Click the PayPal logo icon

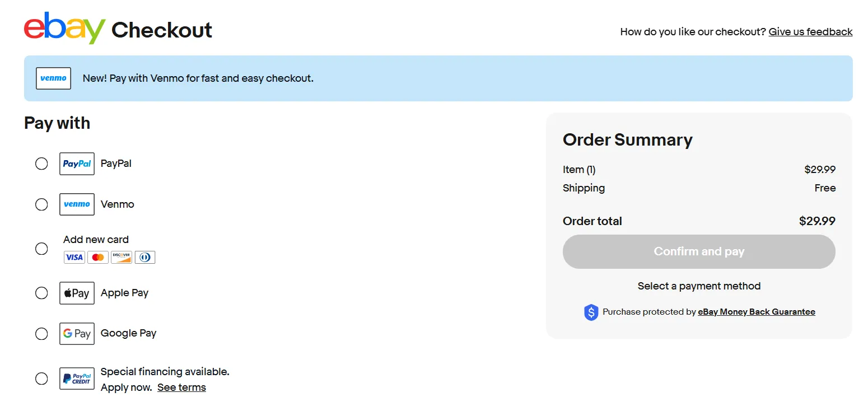[x=77, y=164]
